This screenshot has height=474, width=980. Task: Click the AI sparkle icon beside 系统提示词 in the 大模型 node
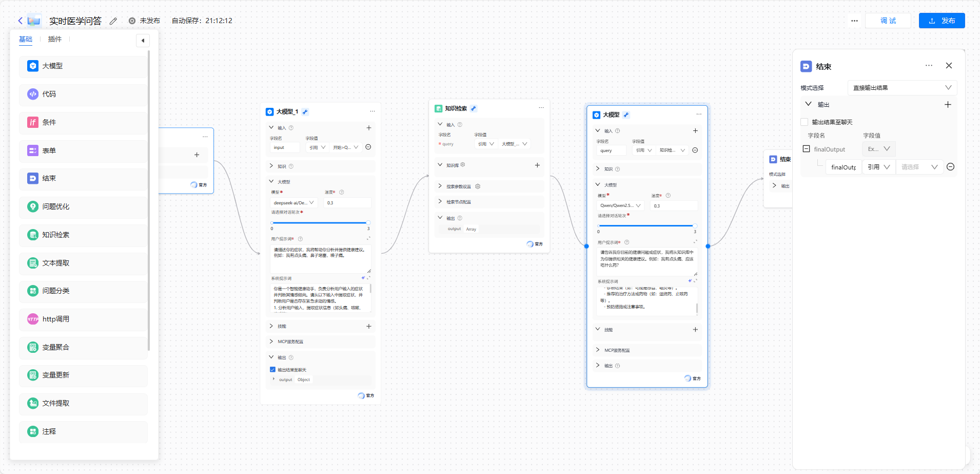[690, 281]
